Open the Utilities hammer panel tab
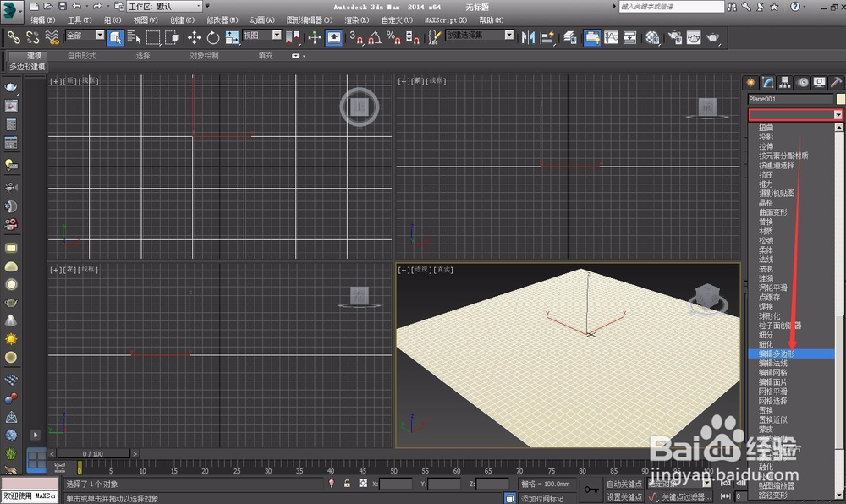The image size is (846, 504). click(x=836, y=83)
